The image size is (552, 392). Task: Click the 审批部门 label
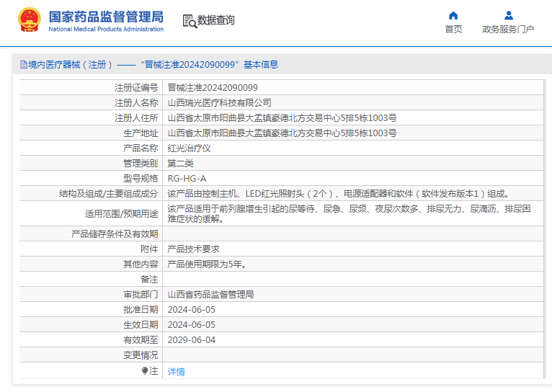tap(141, 295)
